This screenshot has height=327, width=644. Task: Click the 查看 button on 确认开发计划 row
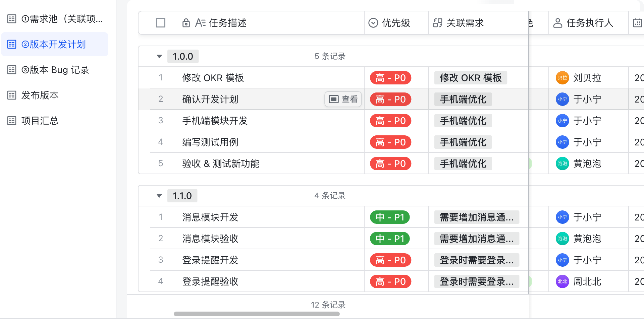click(x=343, y=99)
